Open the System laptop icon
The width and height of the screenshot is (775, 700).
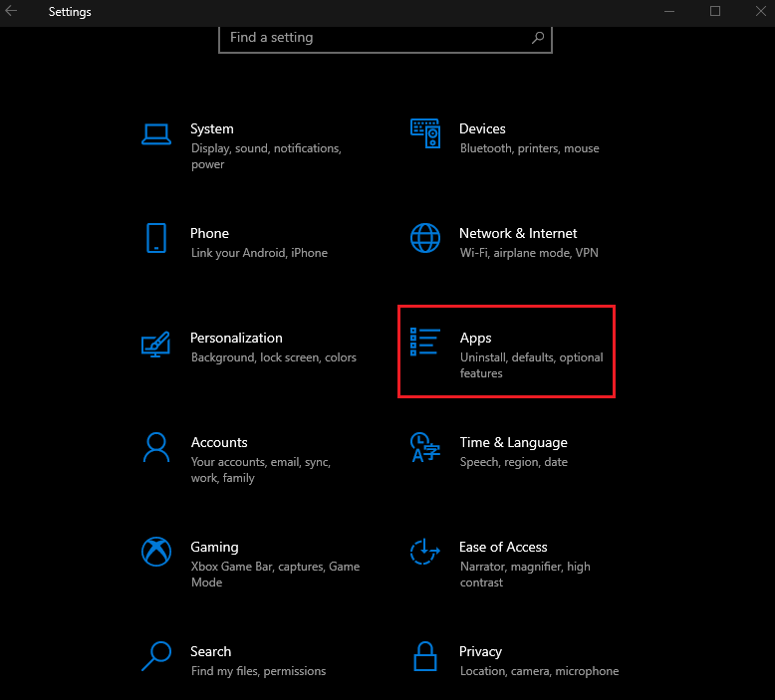(x=156, y=134)
